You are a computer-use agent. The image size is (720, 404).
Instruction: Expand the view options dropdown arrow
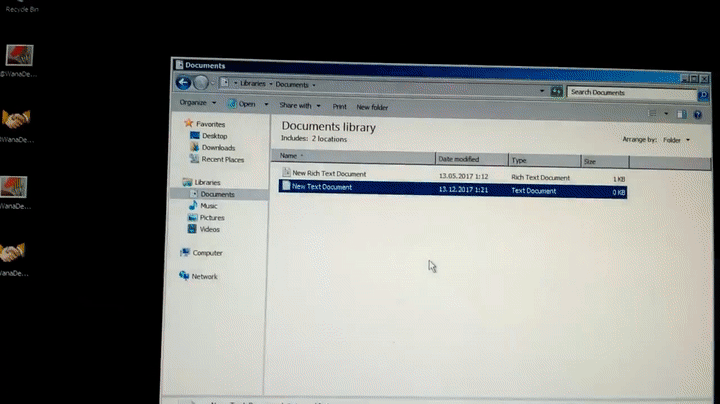point(666,114)
